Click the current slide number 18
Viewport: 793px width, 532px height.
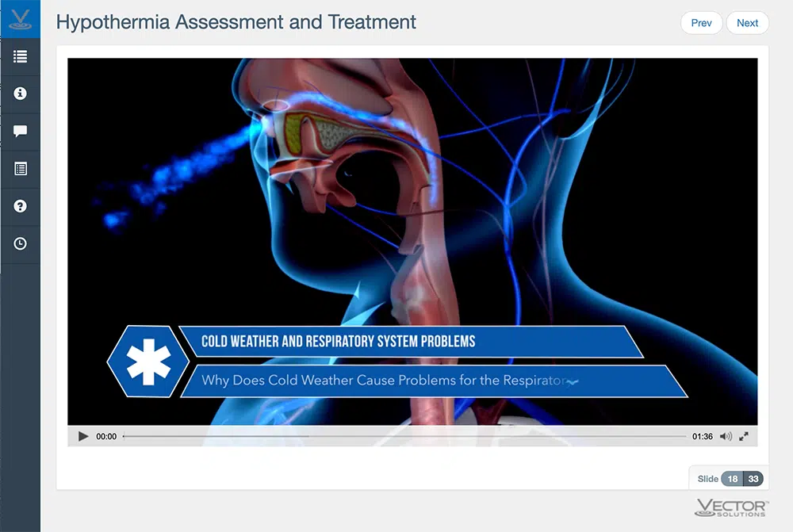[733, 479]
